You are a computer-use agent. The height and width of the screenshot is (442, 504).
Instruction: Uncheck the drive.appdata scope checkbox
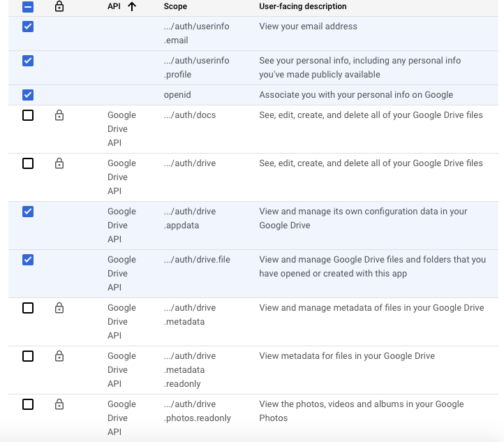point(28,212)
